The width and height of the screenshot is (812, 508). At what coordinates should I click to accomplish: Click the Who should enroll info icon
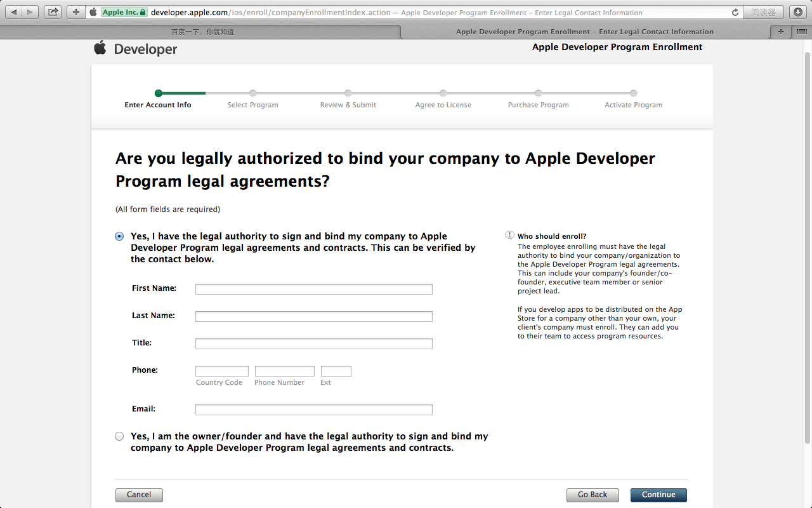point(509,235)
